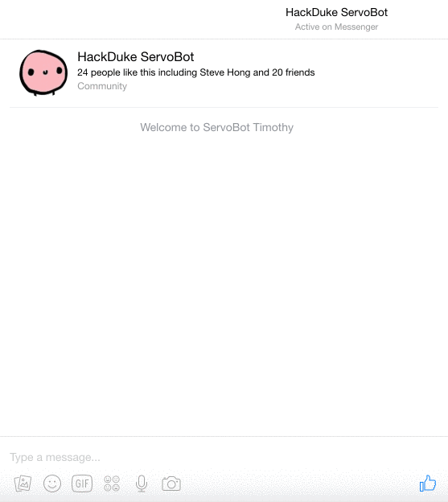Open the pink ServoBot avatar picture
This screenshot has width=448, height=502.
(43, 72)
